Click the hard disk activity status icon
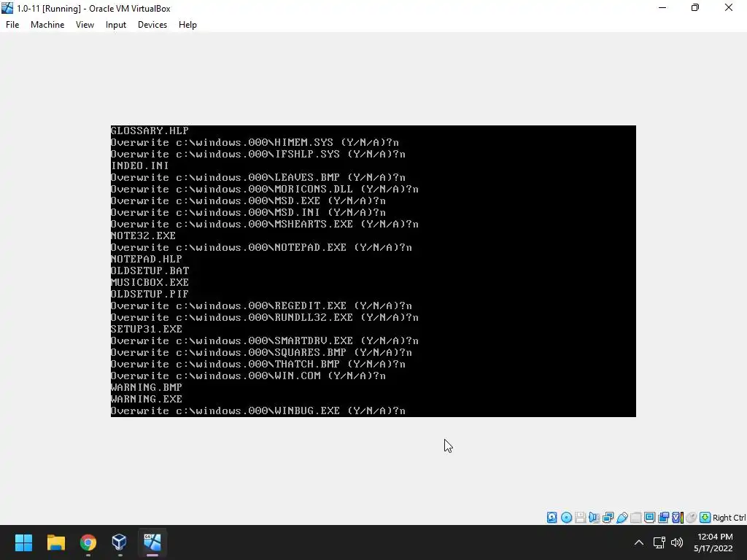This screenshot has height=560, width=747. 551,518
